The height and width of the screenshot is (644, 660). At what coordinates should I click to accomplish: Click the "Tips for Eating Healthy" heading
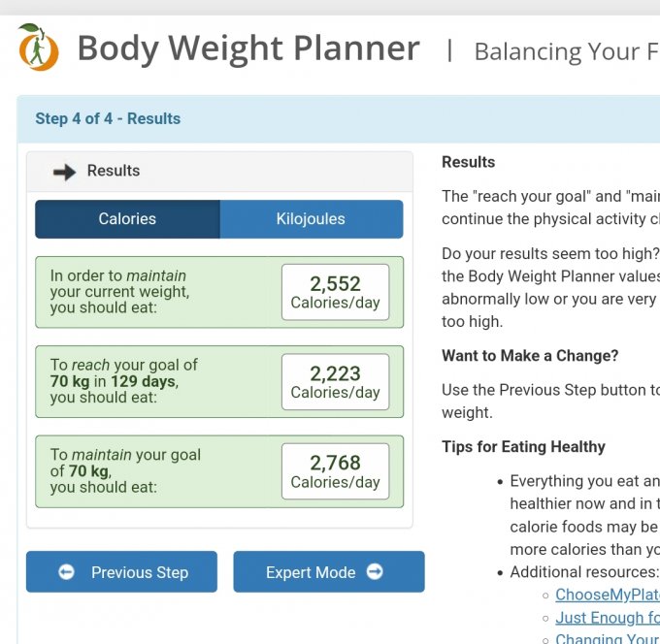tap(523, 447)
